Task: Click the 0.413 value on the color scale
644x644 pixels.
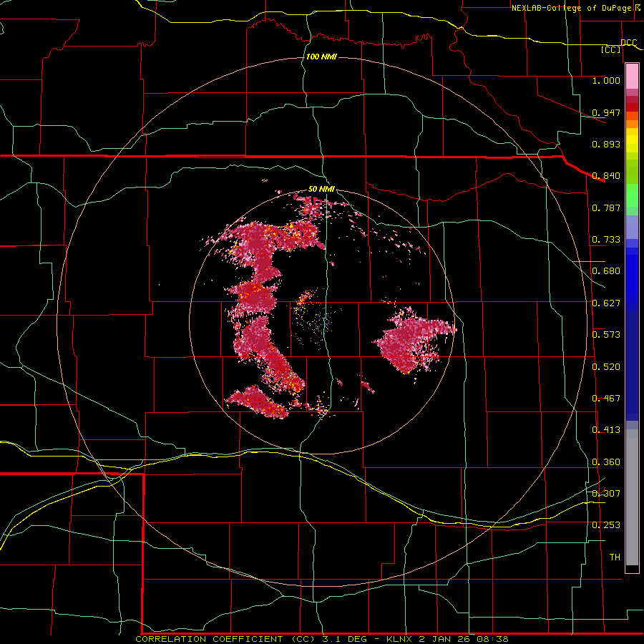Action: point(606,429)
